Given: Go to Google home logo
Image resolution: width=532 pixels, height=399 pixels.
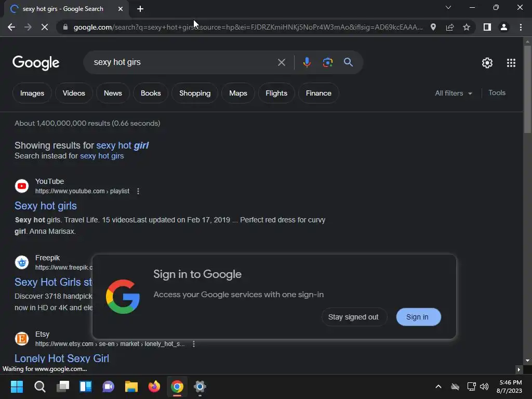Looking at the screenshot, I should [36, 63].
